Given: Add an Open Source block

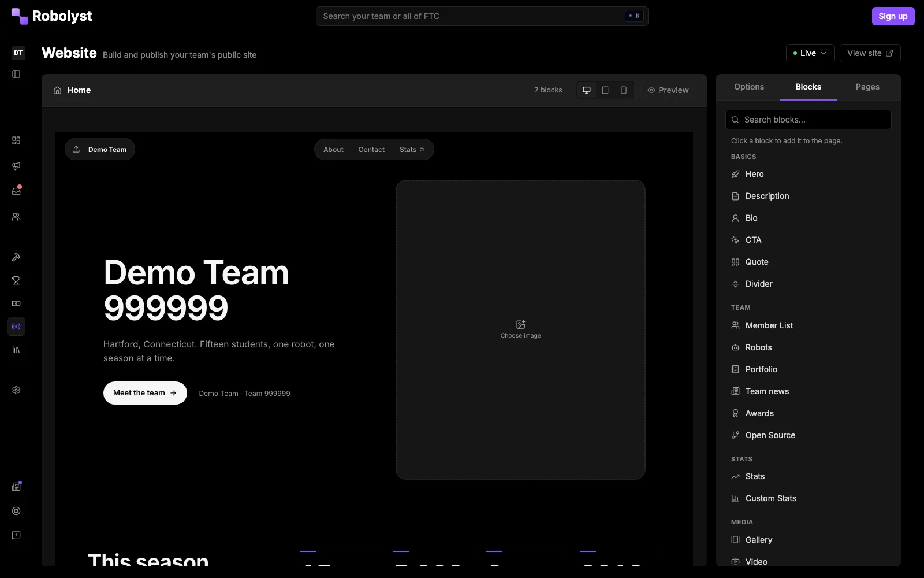Looking at the screenshot, I should click(808, 435).
